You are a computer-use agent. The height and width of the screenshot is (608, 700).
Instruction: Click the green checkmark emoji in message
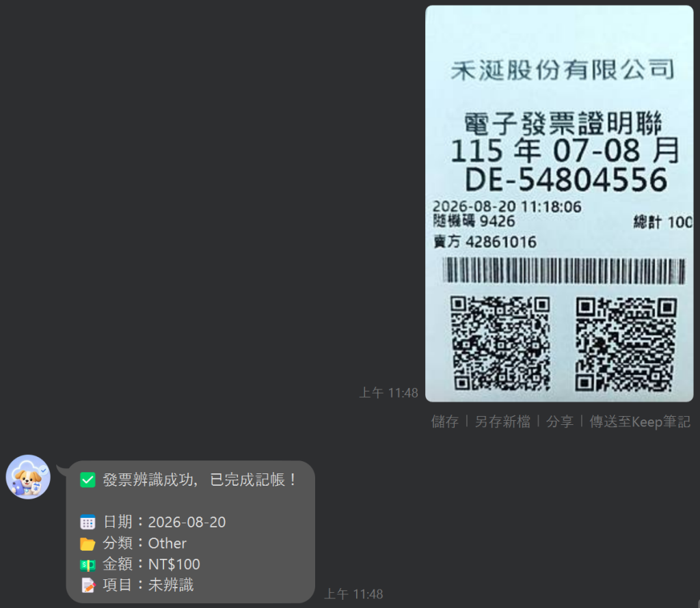click(x=87, y=480)
